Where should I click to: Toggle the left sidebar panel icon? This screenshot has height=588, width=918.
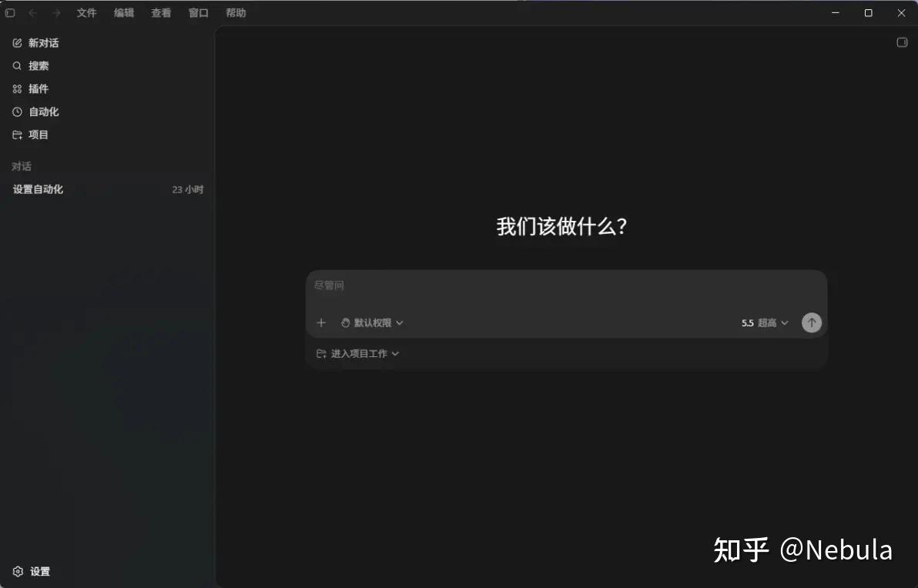pyautogui.click(x=10, y=13)
